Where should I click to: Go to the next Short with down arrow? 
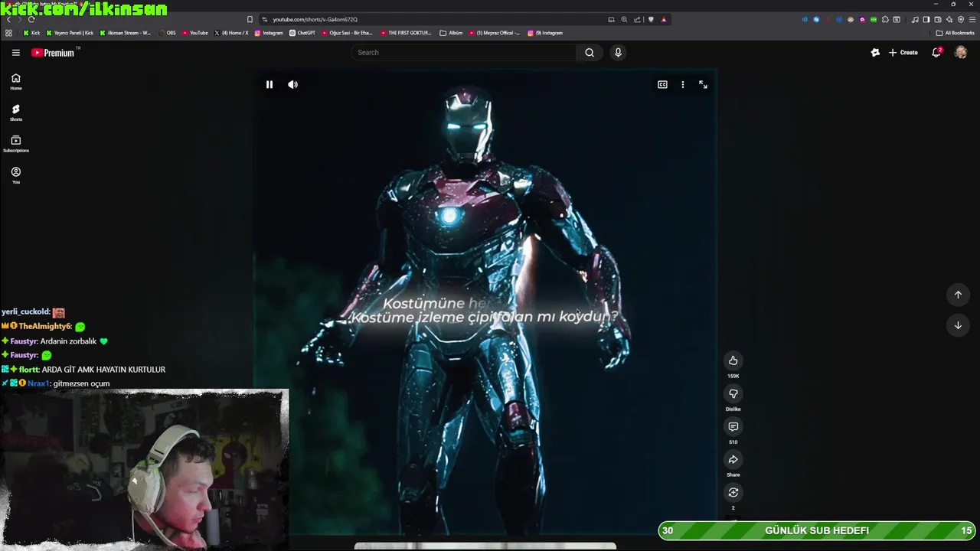(x=958, y=325)
